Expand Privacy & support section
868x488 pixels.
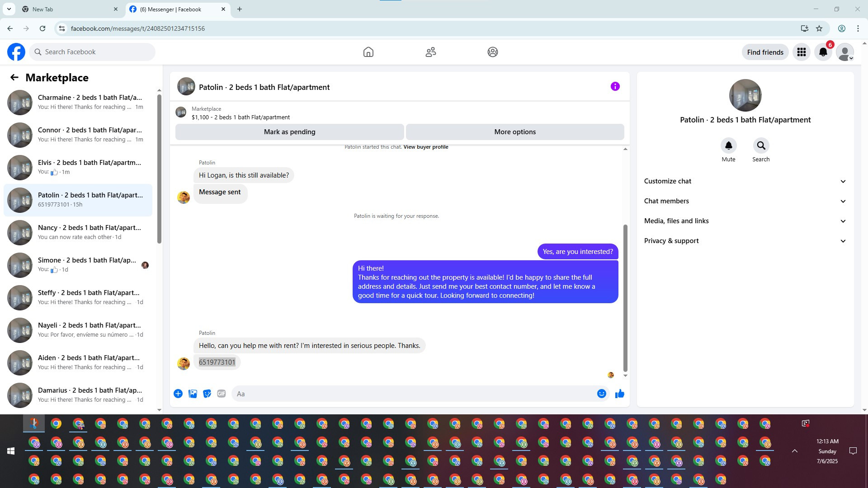745,241
